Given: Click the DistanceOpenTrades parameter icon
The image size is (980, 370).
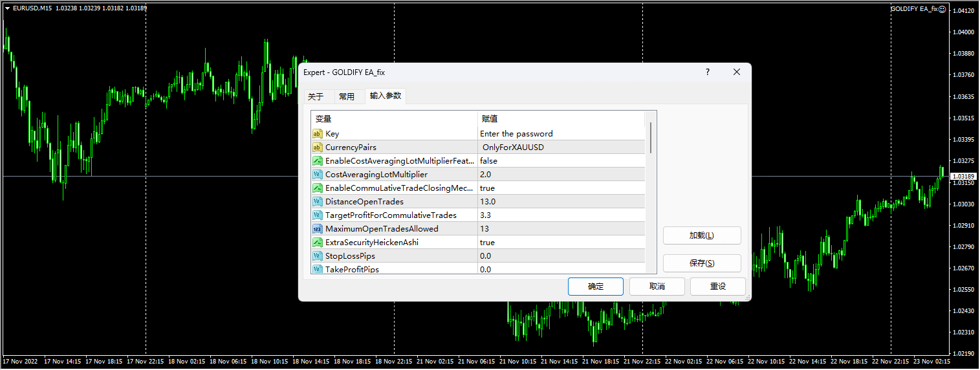Looking at the screenshot, I should click(318, 202).
